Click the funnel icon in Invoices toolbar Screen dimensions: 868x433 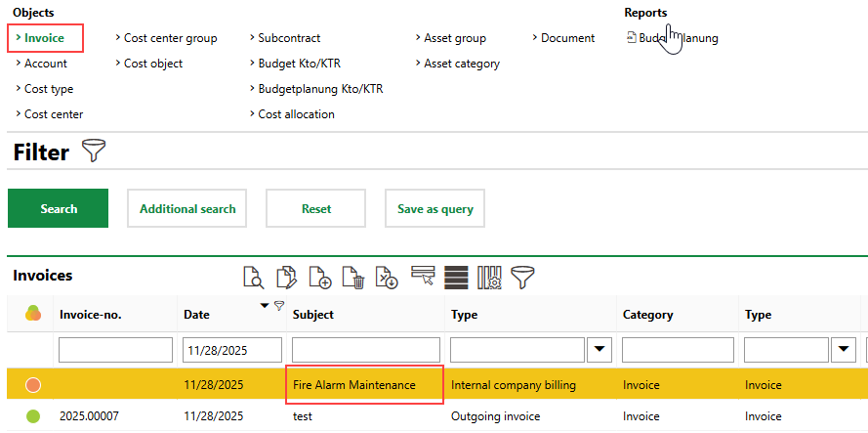(522, 277)
